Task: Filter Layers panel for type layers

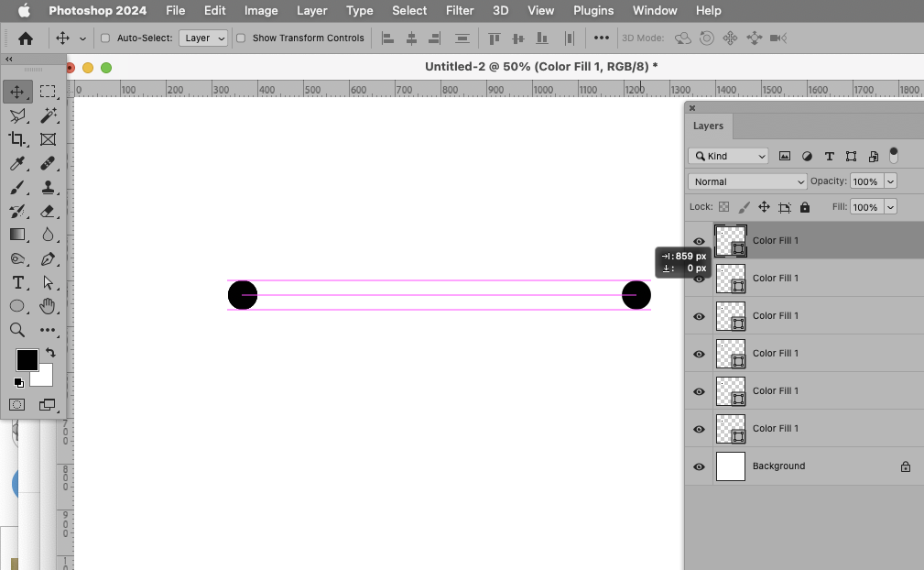Action: coord(829,156)
